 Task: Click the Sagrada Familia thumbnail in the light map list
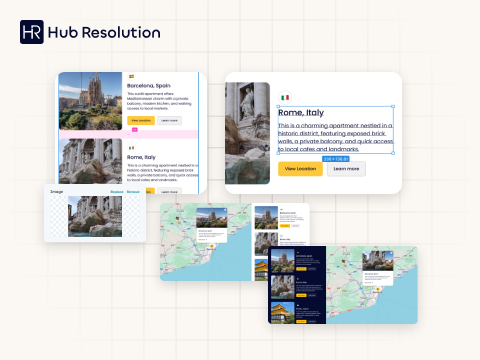tap(266, 218)
